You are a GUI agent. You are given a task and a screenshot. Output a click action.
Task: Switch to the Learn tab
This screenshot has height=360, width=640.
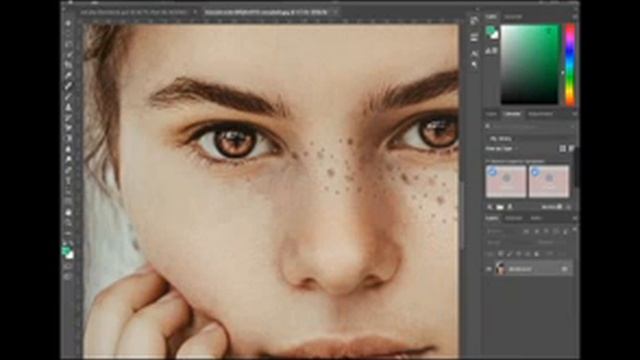click(491, 114)
